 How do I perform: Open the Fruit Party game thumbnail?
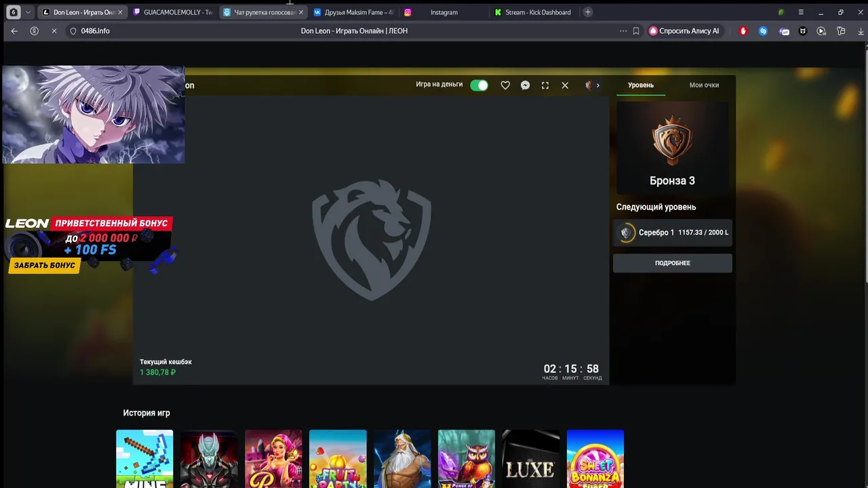tap(338, 459)
